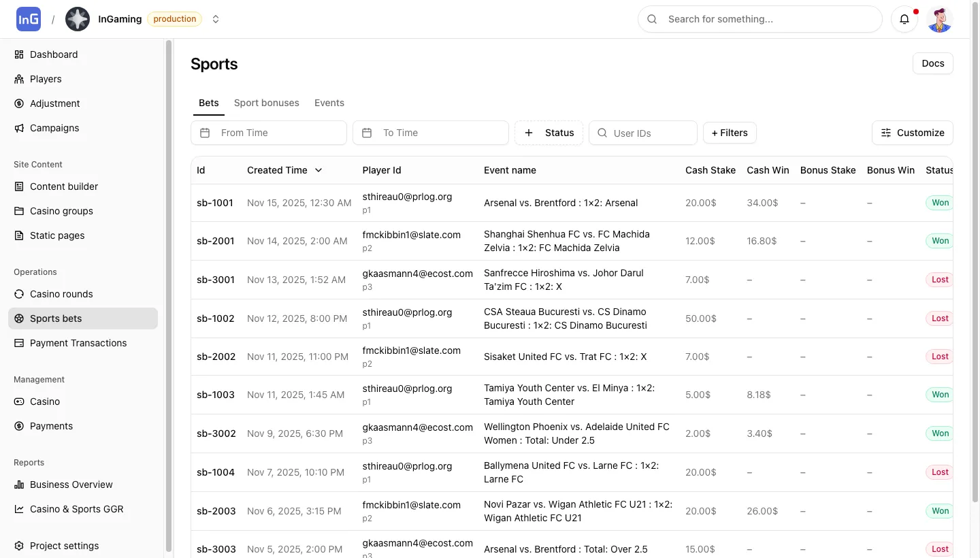
Task: Switch to the Sport bonuses tab
Action: [x=266, y=103]
